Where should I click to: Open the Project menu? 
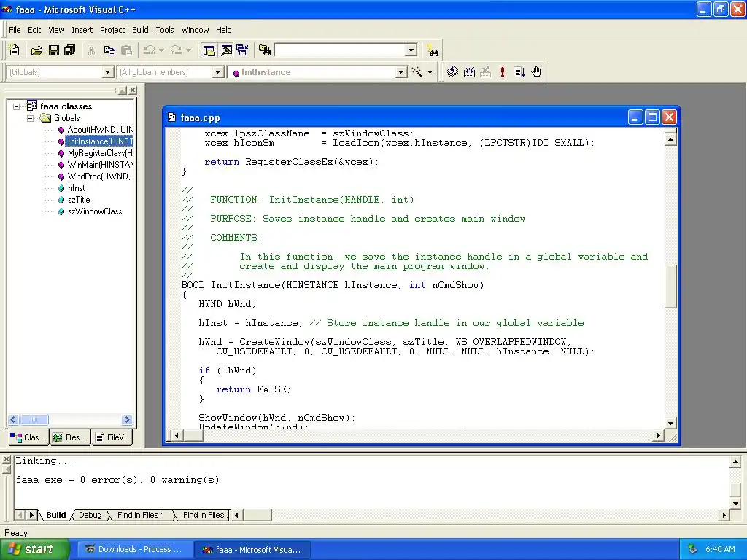tap(112, 30)
